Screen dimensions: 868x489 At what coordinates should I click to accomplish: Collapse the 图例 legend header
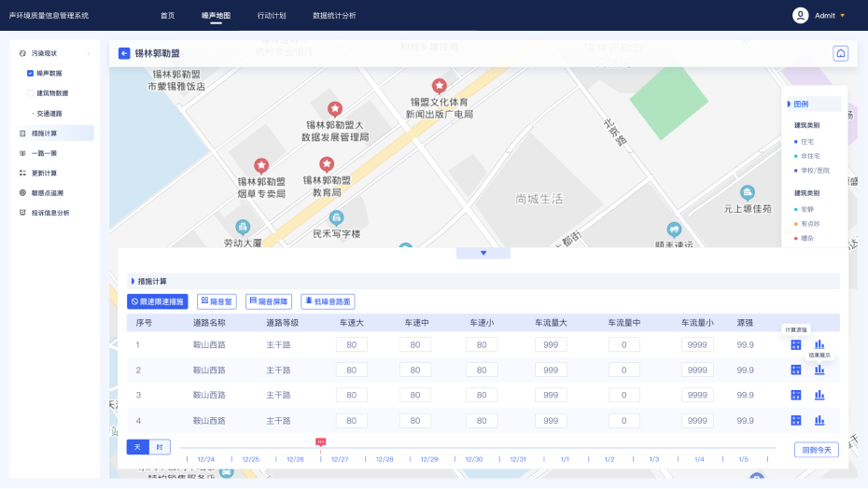point(813,105)
